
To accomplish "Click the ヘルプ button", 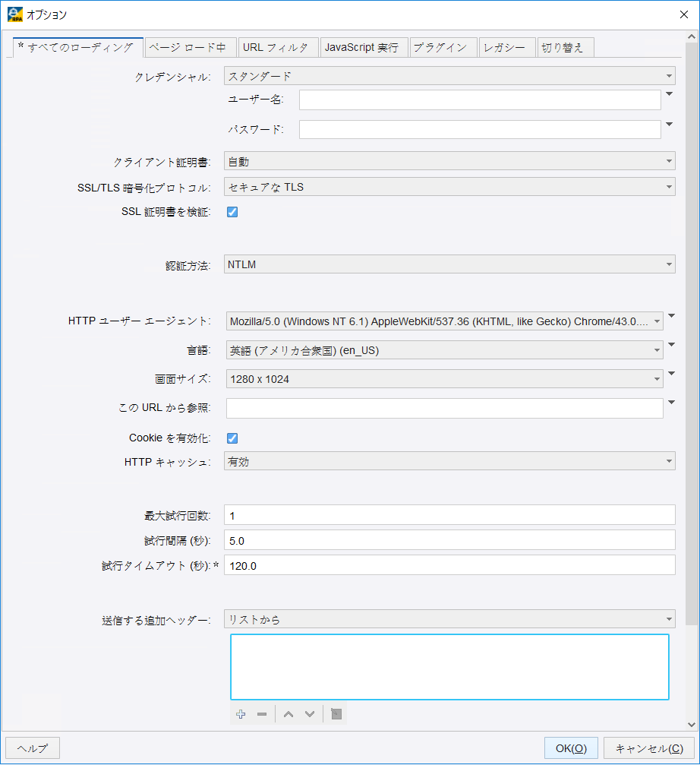I will point(32,748).
